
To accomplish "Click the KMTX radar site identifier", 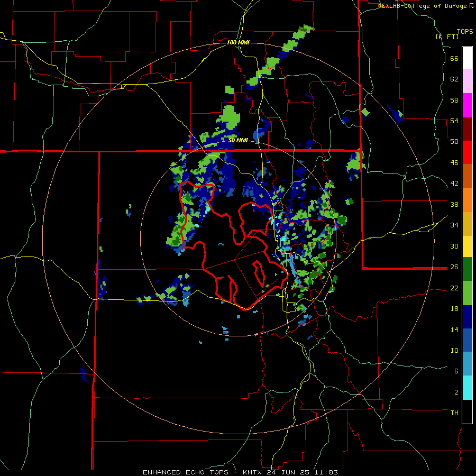I will click(252, 472).
